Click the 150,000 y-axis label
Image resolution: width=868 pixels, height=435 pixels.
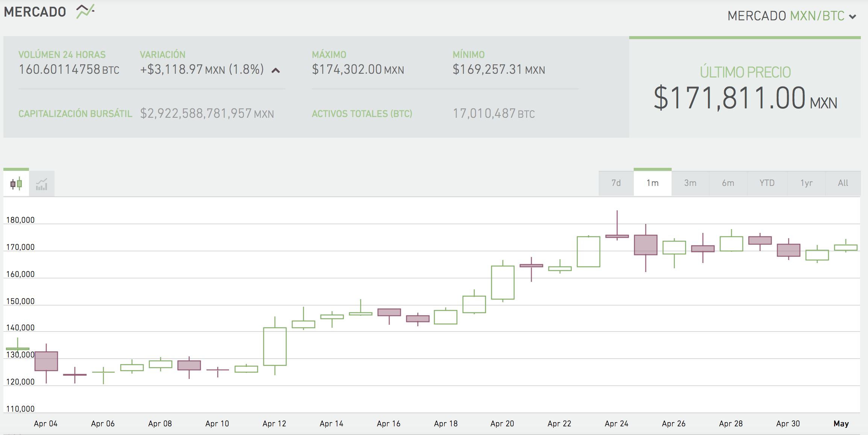(x=20, y=301)
